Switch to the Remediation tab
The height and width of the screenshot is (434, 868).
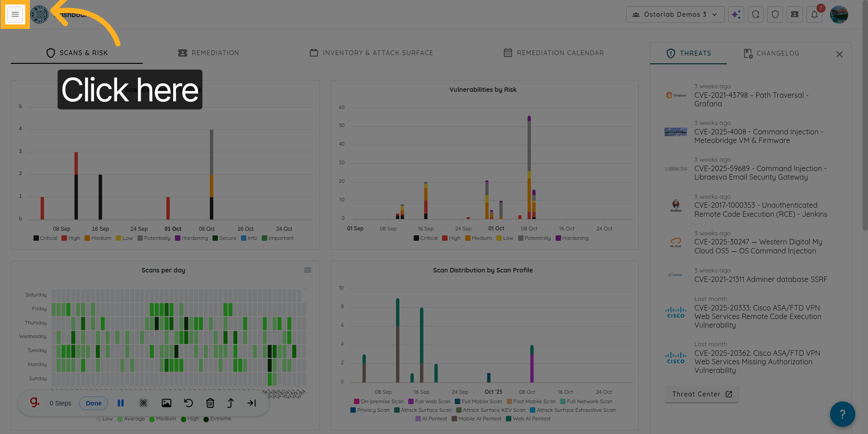pos(208,53)
